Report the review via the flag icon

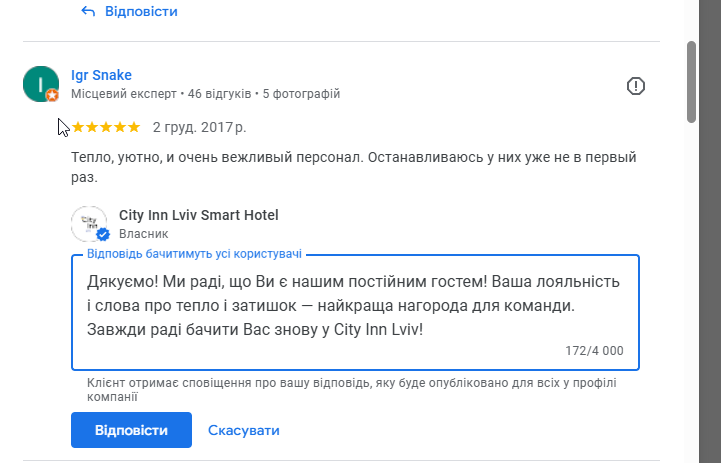(x=636, y=86)
